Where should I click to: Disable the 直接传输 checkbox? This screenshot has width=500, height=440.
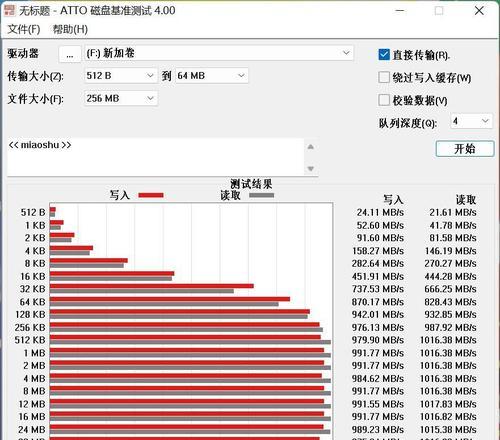384,55
